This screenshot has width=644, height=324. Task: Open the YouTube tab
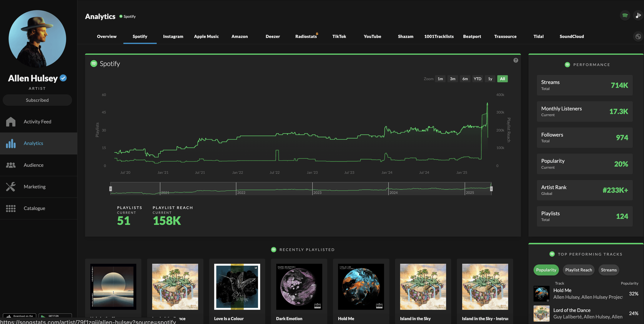tap(372, 37)
